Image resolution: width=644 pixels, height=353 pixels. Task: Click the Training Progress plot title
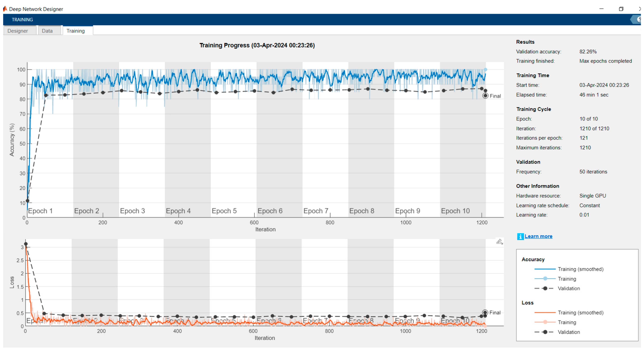click(x=257, y=45)
